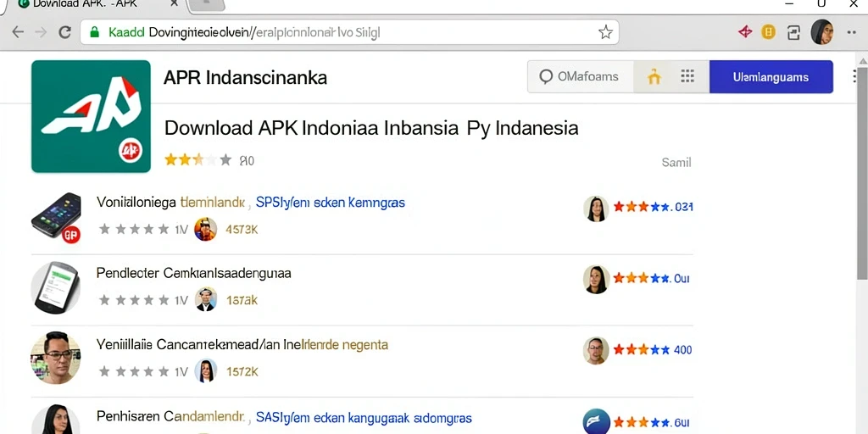The height and width of the screenshot is (434, 868).
Task: Open the phone icon of Pendlecter row
Action: click(56, 288)
